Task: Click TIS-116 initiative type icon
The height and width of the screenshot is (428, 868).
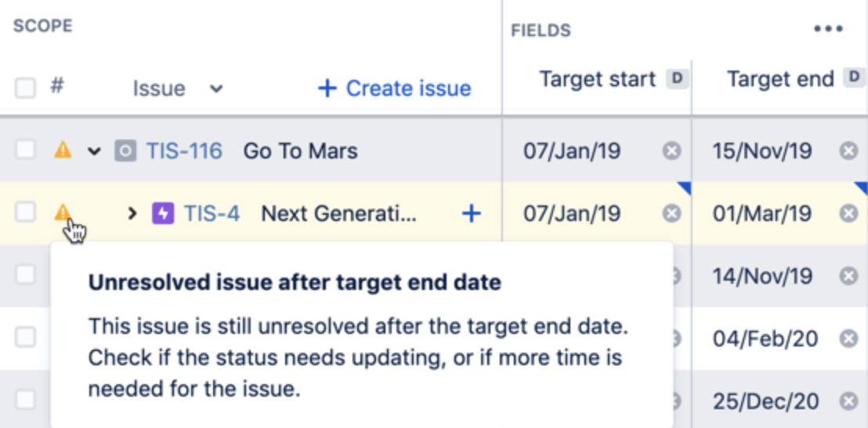Action: [x=125, y=151]
